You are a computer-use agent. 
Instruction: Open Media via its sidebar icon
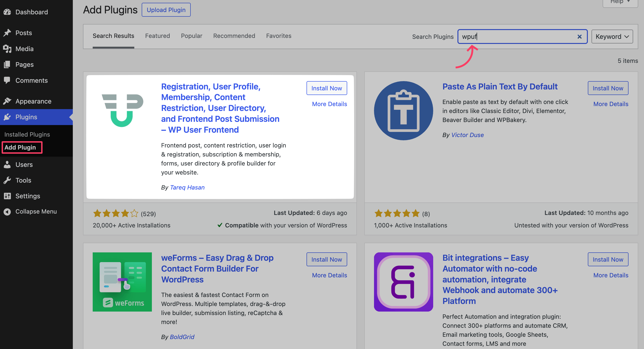[x=7, y=49]
